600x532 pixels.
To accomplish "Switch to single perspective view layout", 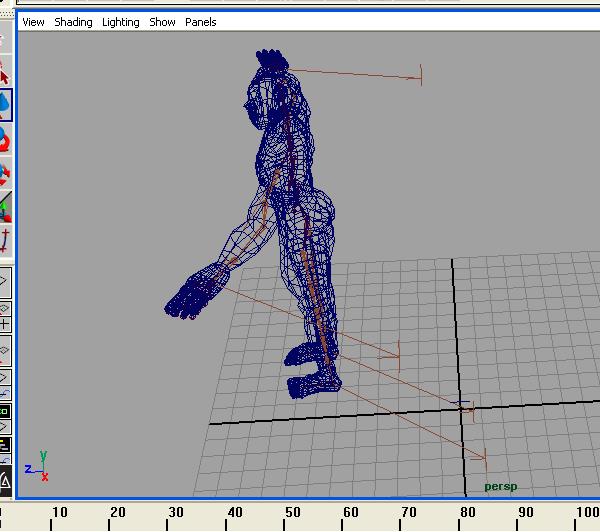I will (x=5, y=282).
